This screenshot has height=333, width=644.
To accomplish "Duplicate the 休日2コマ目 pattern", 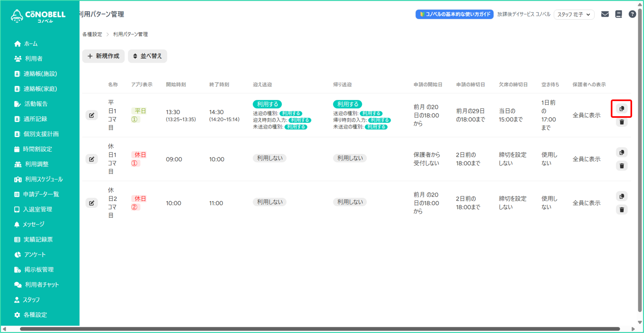I will [x=621, y=196].
